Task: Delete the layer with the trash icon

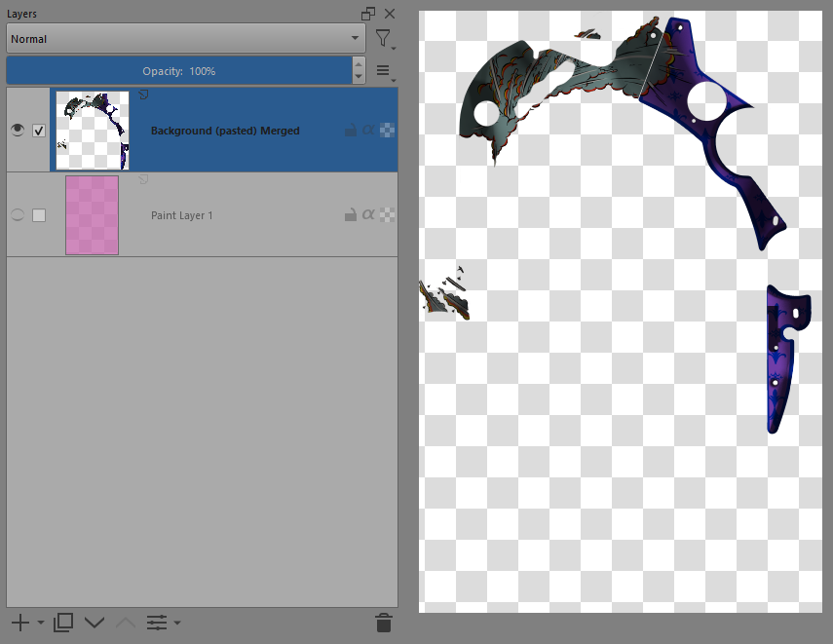Action: (384, 623)
